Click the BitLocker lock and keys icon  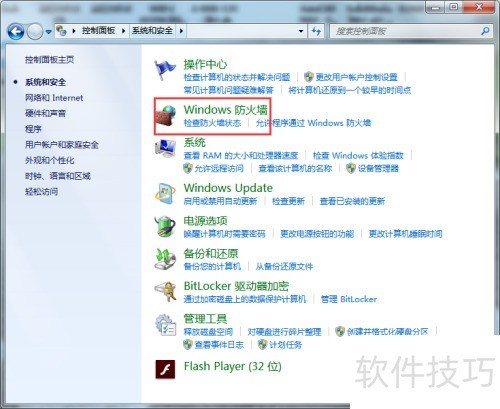pos(166,292)
